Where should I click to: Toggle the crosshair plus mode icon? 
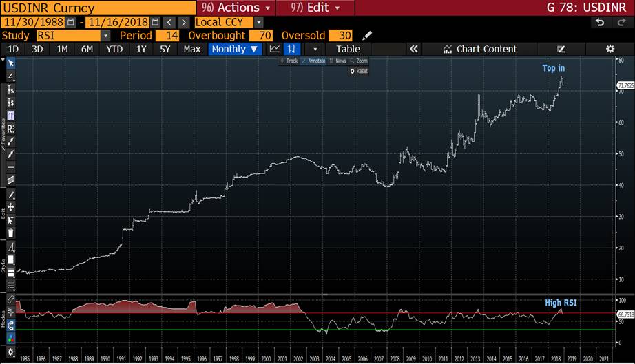(11, 312)
